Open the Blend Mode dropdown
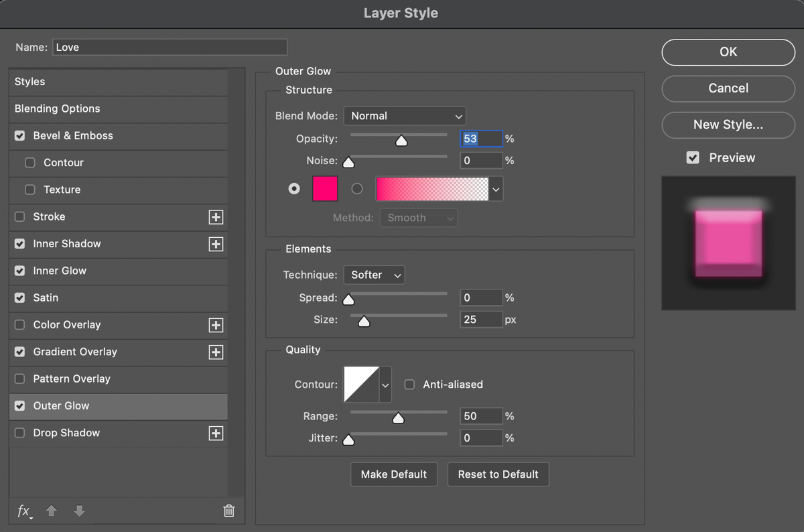 (x=405, y=115)
